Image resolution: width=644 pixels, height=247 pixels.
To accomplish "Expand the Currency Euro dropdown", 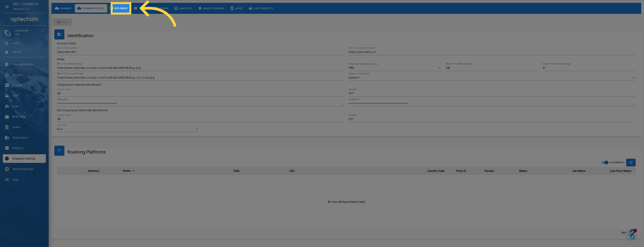I will pyautogui.click(x=197, y=129).
